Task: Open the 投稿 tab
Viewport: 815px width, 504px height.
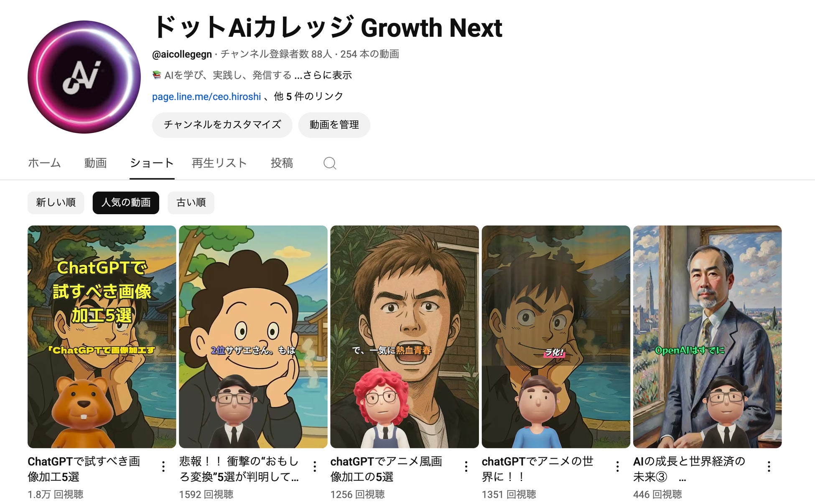Action: tap(282, 163)
